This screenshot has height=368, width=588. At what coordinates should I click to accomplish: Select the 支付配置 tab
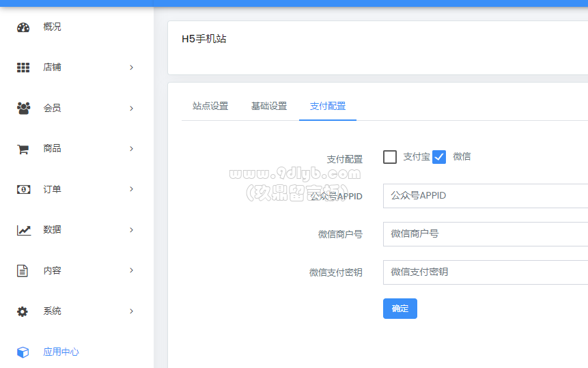[x=328, y=106]
